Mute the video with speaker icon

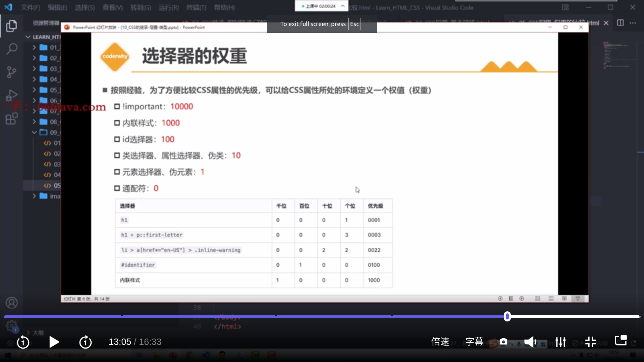click(530, 342)
